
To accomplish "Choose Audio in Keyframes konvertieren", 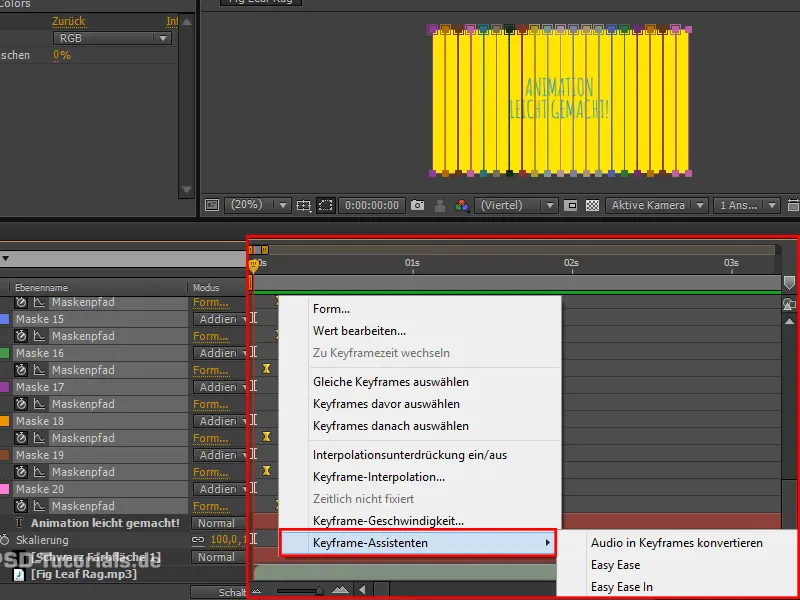I will click(x=677, y=543).
